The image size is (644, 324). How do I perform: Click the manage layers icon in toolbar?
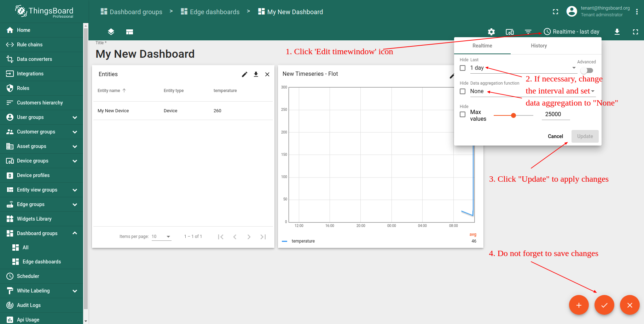(x=111, y=32)
